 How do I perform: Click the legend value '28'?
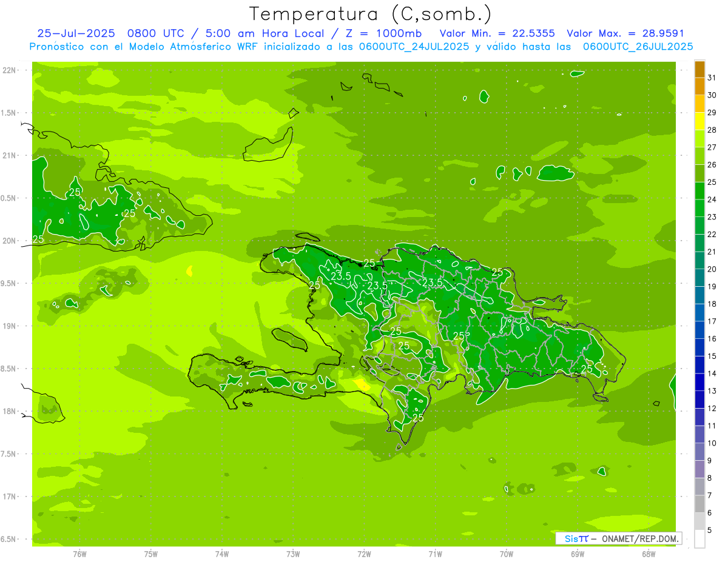click(712, 130)
